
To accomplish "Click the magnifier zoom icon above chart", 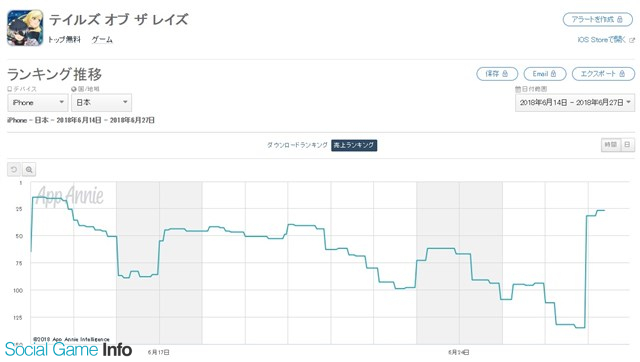I will click(x=29, y=169).
